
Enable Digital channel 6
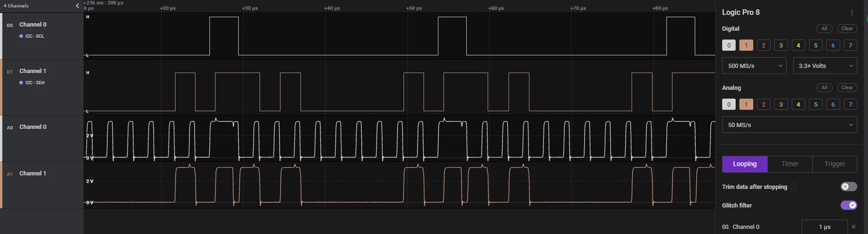(833, 45)
